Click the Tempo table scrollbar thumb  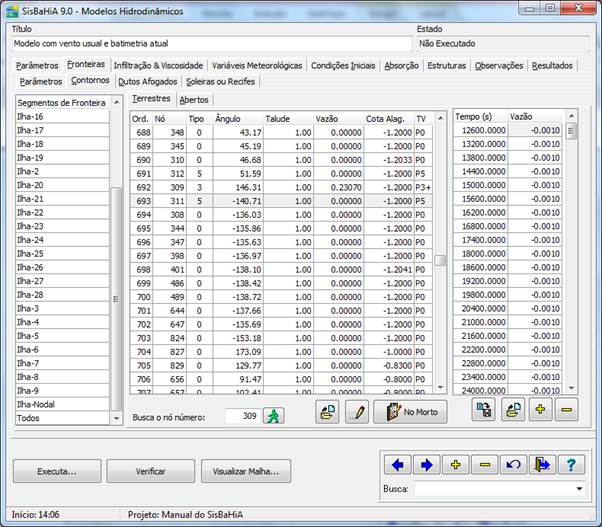tap(571, 132)
